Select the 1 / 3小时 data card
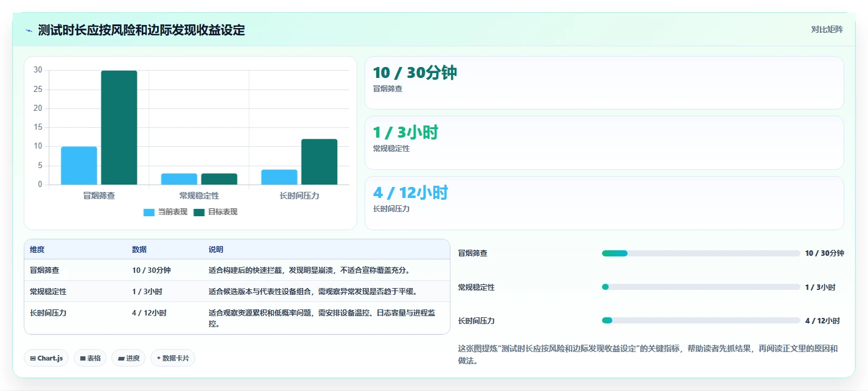Screen dimensions: 868x391 coord(604,143)
